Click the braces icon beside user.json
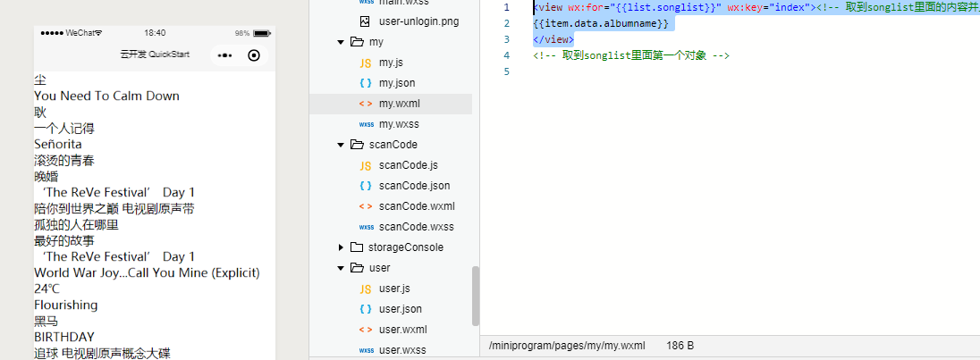This screenshot has width=980, height=360. coord(365,309)
